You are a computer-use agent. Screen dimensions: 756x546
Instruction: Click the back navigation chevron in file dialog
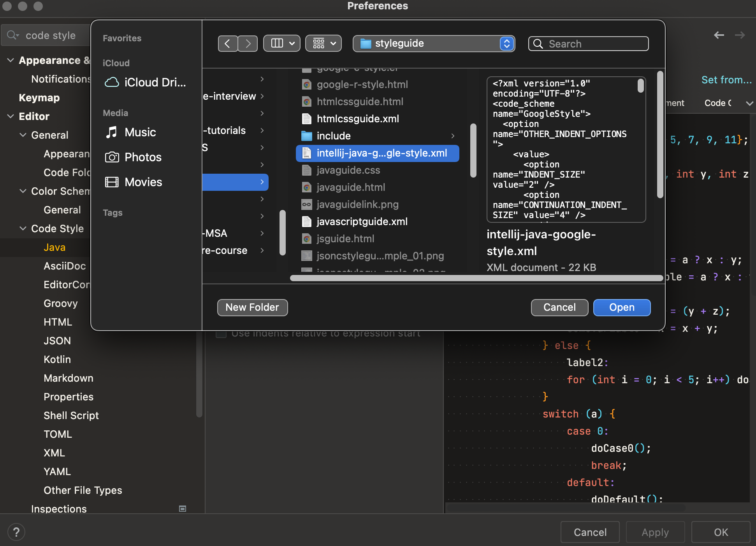(x=228, y=44)
